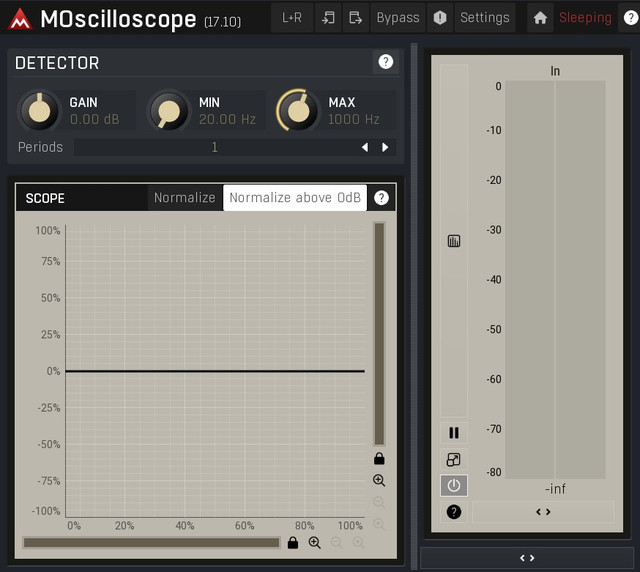
Task: Click the Min value 20.00 Hz
Action: tap(227, 119)
